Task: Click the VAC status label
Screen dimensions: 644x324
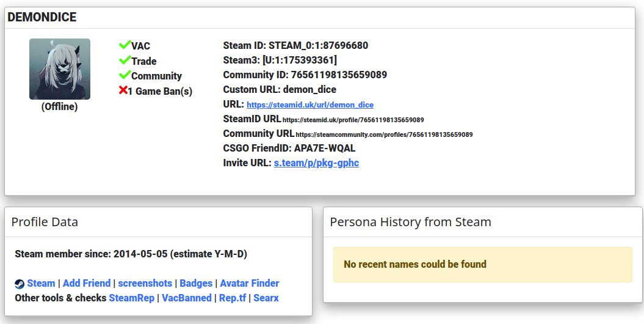Action: 140,46
